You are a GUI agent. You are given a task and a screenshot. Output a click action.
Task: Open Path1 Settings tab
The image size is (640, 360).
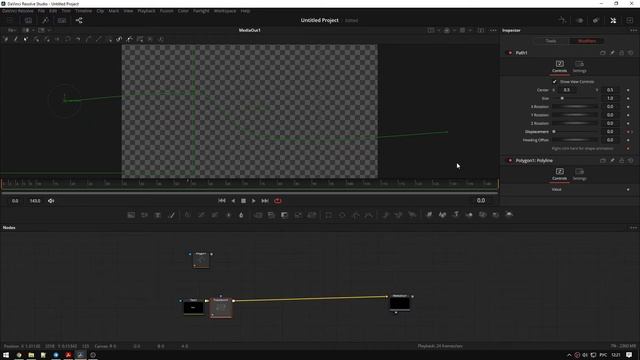click(x=579, y=67)
